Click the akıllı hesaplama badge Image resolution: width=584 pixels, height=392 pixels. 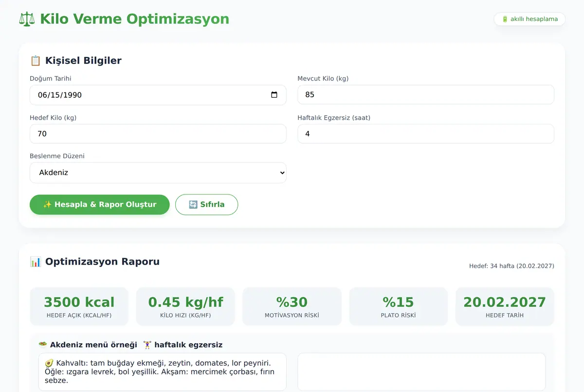point(529,19)
